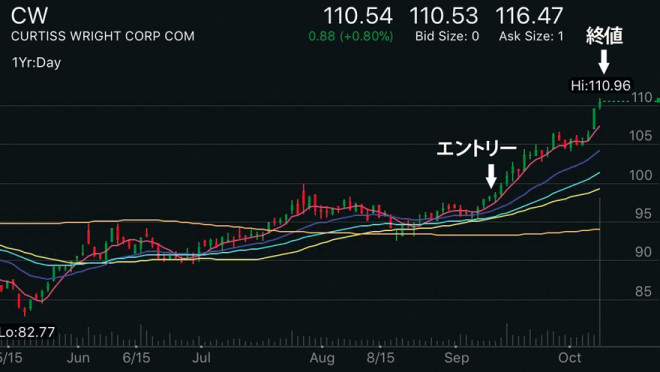Image resolution: width=660 pixels, height=372 pixels.
Task: Click the ask price 116.47
Action: [x=529, y=16]
